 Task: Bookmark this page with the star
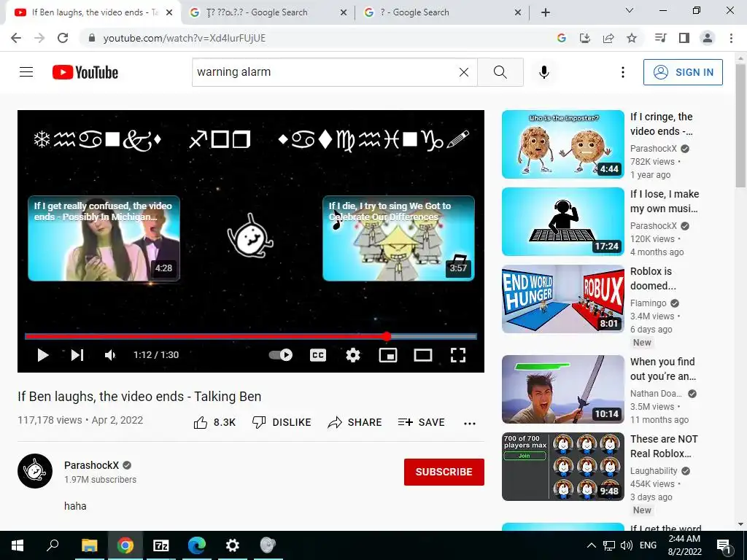(x=632, y=38)
